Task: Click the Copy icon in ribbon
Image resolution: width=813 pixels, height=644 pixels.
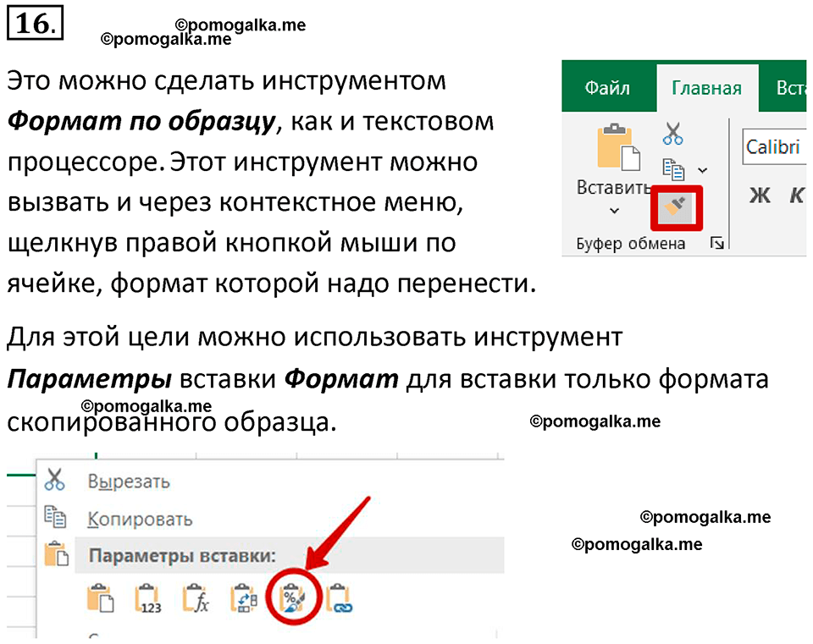Action: 673,169
